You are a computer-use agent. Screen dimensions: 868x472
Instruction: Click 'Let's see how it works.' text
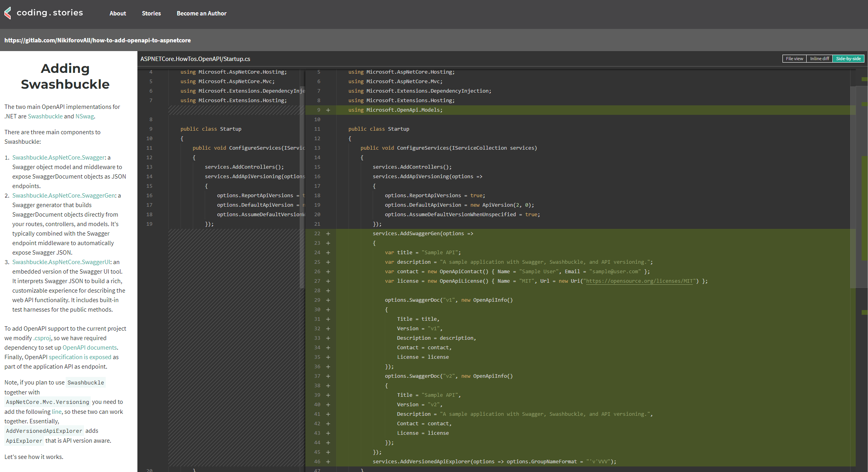tap(34, 457)
